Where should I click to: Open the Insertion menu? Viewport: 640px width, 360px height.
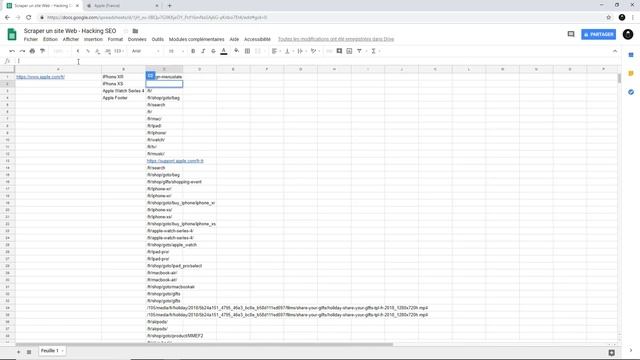tap(93, 39)
